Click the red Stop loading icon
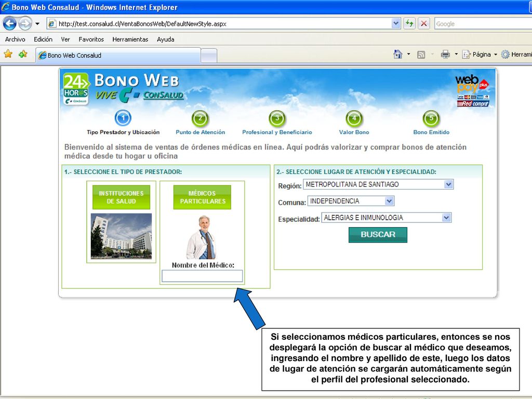 coord(424,23)
